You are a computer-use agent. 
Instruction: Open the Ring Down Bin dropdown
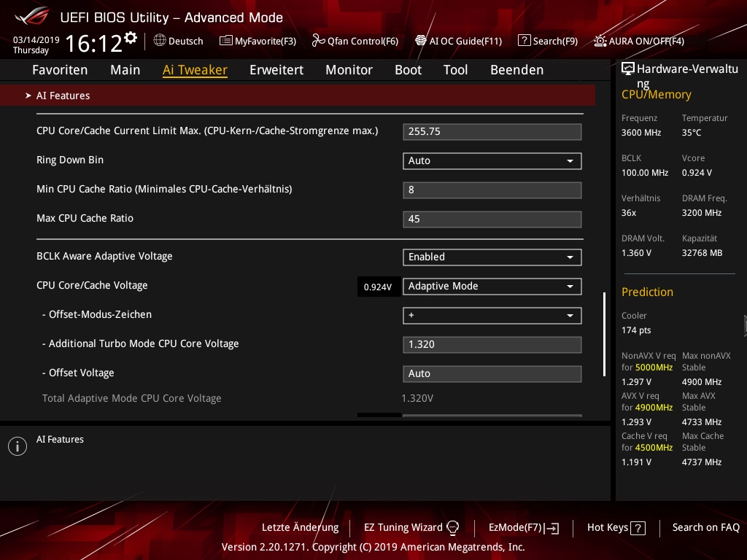coord(492,161)
